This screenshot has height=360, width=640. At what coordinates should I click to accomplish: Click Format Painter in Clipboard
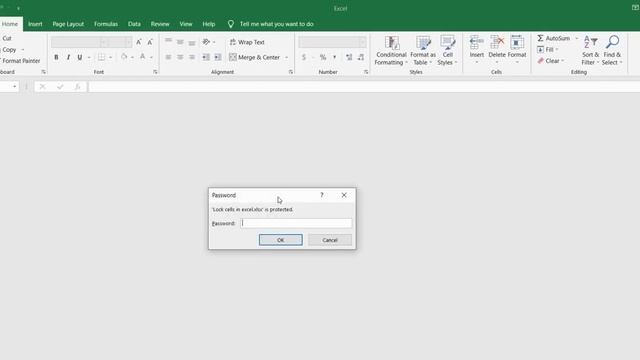tap(20, 61)
